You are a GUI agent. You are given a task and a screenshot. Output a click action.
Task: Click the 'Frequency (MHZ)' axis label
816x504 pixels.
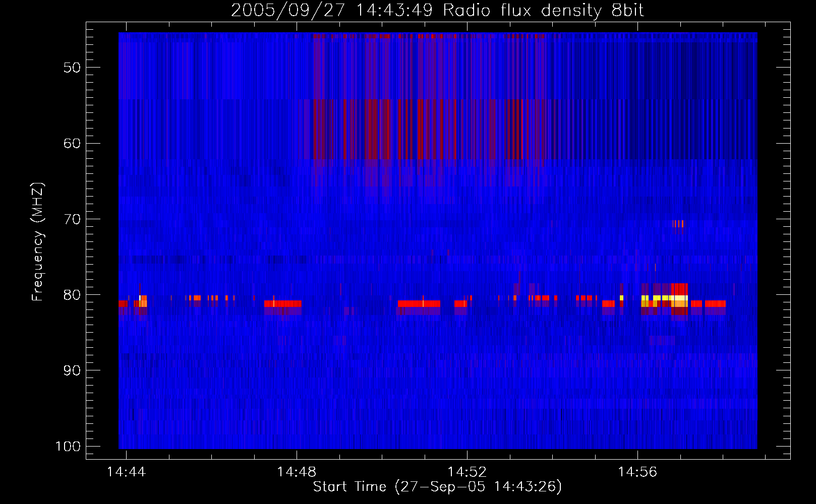38,242
